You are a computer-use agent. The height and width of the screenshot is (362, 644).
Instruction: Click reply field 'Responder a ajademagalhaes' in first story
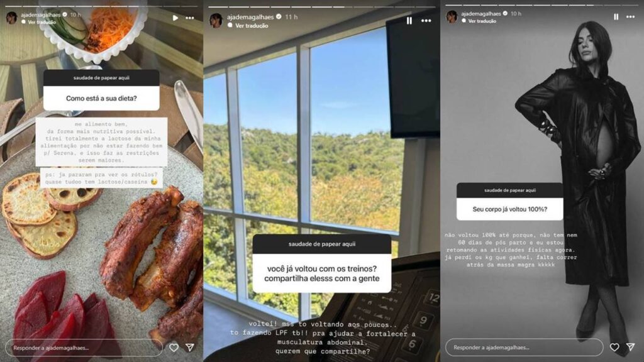pos(84,348)
